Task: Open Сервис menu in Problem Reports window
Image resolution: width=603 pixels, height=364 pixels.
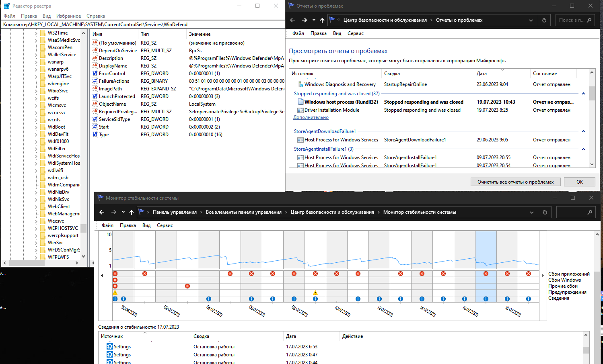Action: (x=356, y=33)
